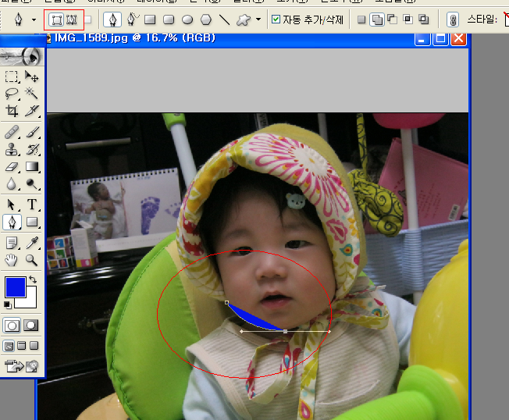Edit in Standard mode

[x=12, y=326]
